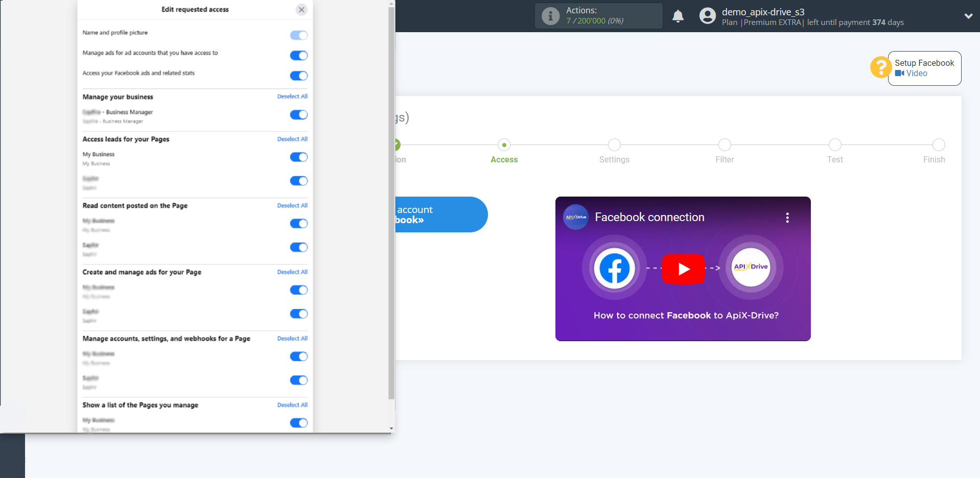980x478 pixels.
Task: Close the Edit requested access dialog
Action: 301,10
